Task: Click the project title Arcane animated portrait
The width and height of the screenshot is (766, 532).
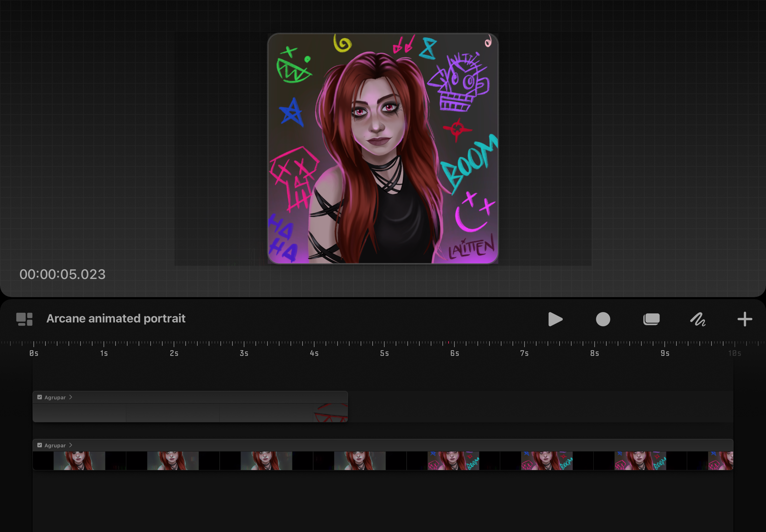Action: point(116,318)
